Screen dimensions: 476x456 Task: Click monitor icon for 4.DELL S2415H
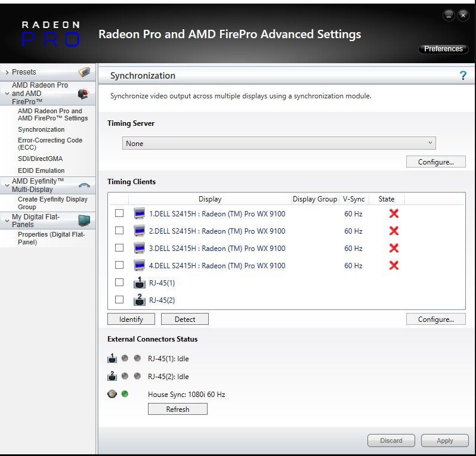[x=140, y=265]
